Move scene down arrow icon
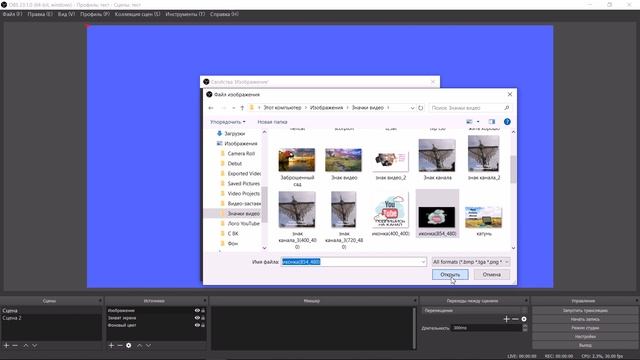Screen dimensions: 640x360 35,345
